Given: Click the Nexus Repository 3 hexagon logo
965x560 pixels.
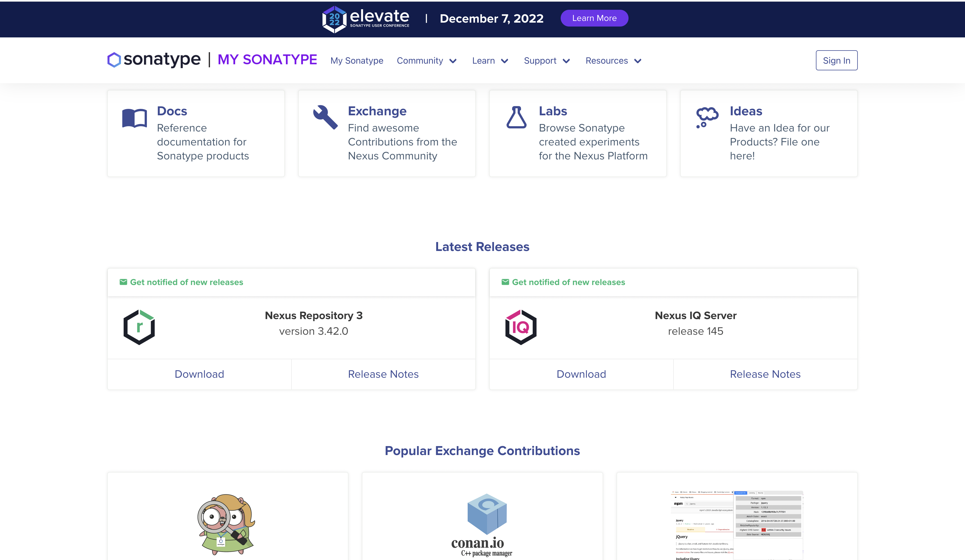Looking at the screenshot, I should tap(139, 327).
